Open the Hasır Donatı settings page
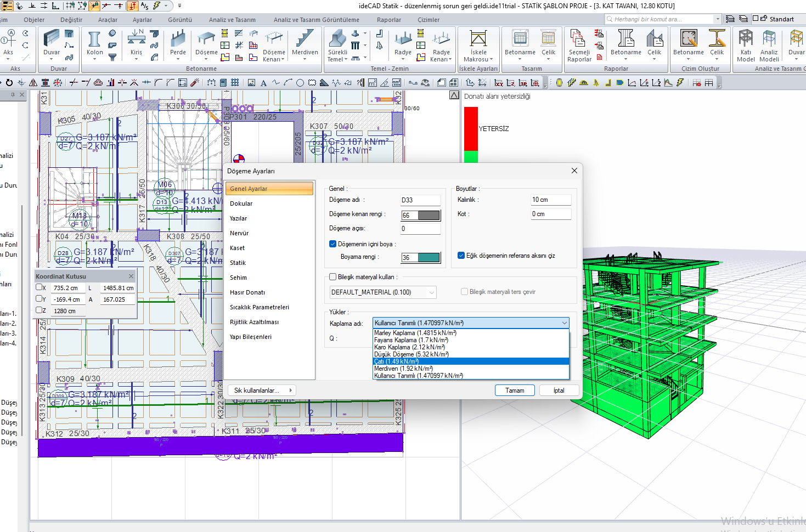Viewport: 806px width, 532px height. click(x=247, y=292)
